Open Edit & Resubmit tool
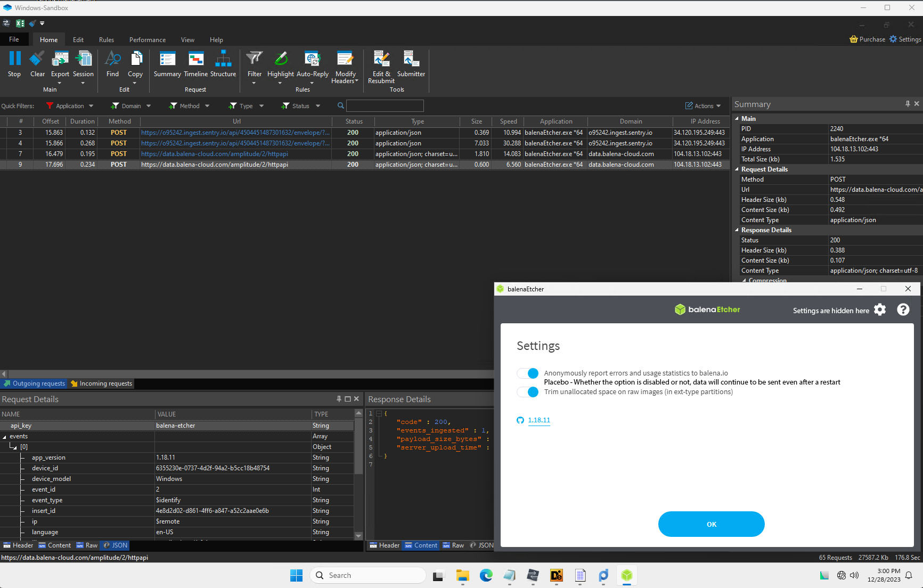The image size is (923, 588). (381, 59)
